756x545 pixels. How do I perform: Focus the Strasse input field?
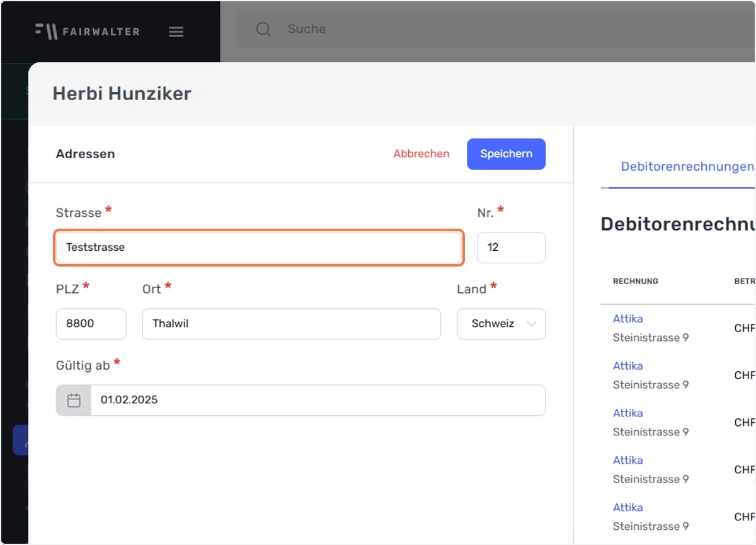(x=259, y=247)
